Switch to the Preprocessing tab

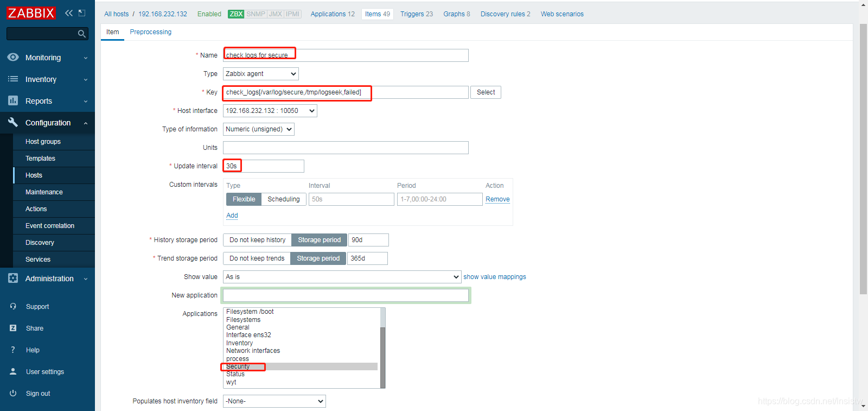pyautogui.click(x=151, y=32)
